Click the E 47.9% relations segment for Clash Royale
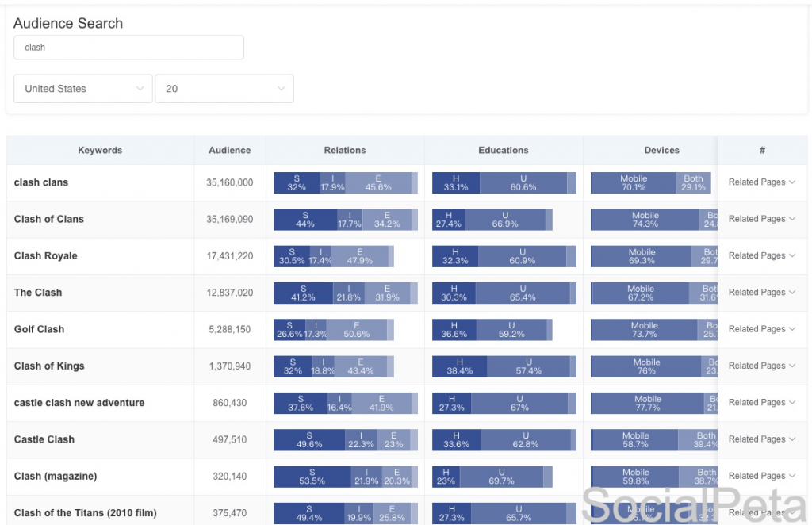This screenshot has width=812, height=525. point(359,256)
